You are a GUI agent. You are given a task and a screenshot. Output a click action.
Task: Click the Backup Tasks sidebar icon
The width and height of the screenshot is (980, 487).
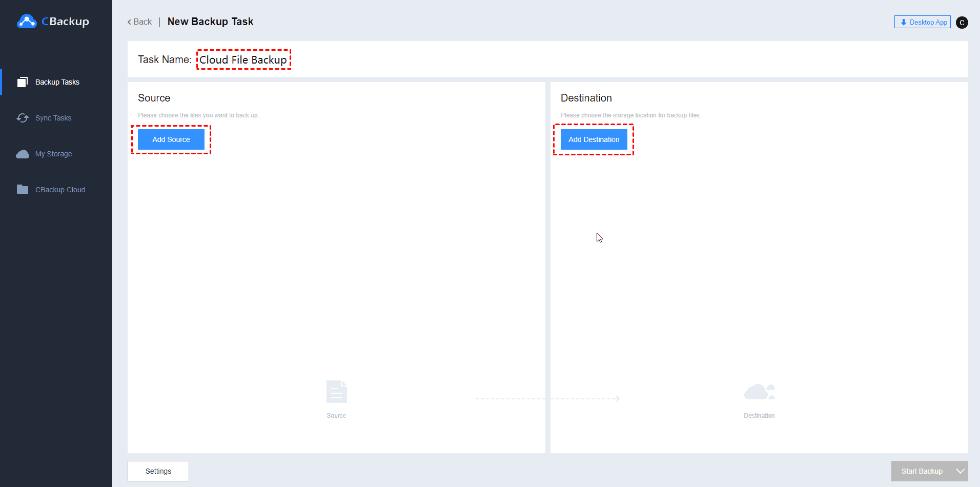coord(23,82)
